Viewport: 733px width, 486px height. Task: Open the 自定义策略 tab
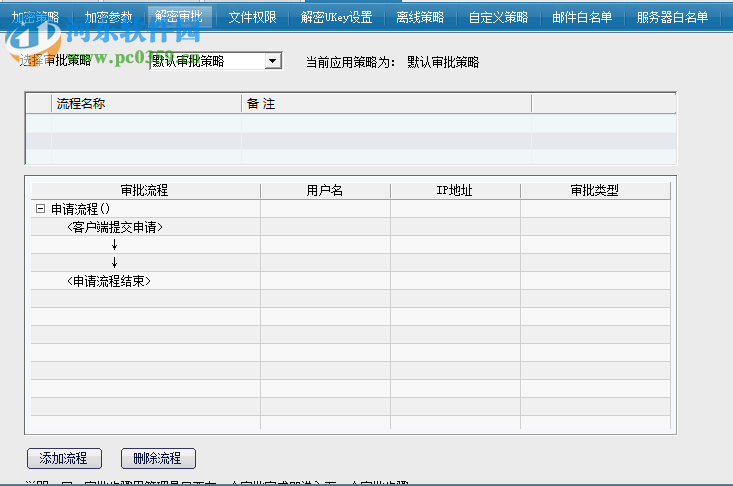(x=498, y=17)
